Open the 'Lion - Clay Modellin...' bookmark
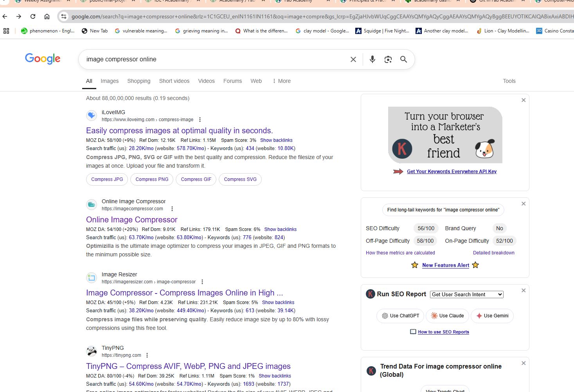Image resolution: width=574 pixels, height=392 pixels. pyautogui.click(x=502, y=31)
